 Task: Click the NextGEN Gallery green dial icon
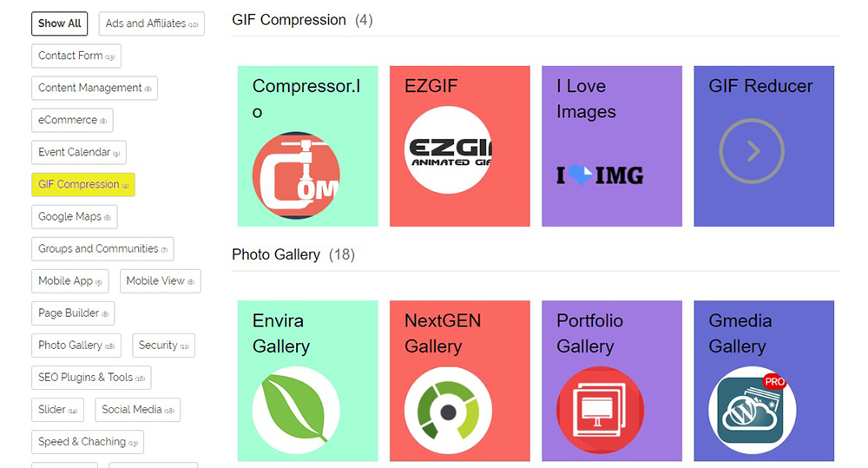pyautogui.click(x=448, y=411)
